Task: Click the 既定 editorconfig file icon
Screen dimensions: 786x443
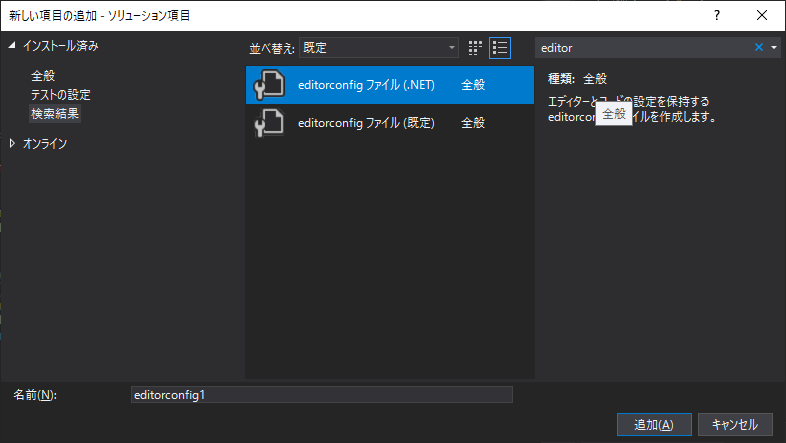Action: point(269,123)
